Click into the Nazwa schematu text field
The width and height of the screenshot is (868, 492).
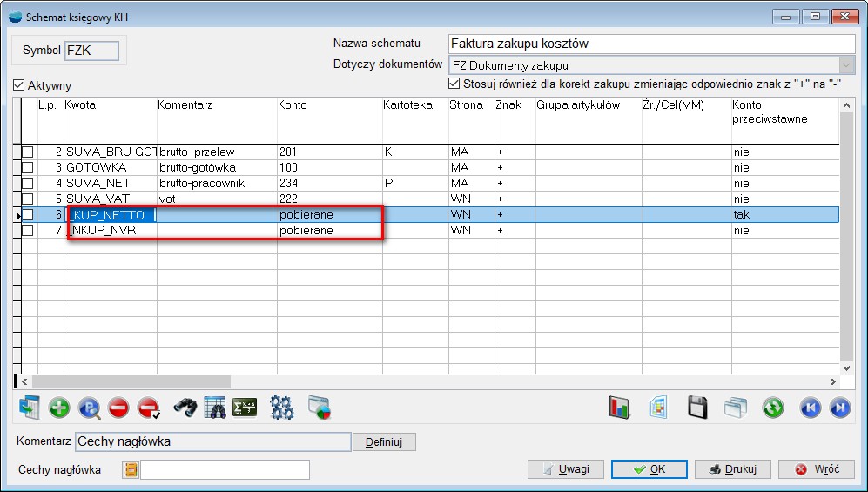click(650, 44)
